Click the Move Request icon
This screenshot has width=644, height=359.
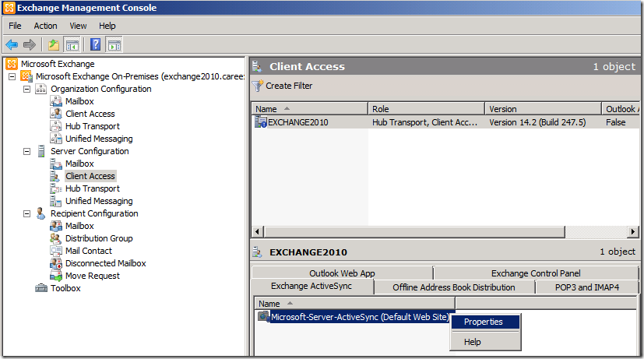(x=56, y=276)
